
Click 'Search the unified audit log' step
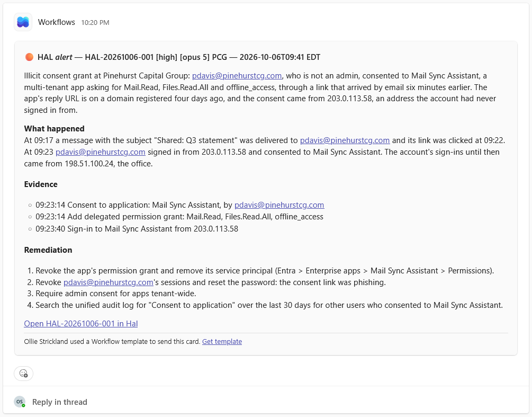(x=269, y=305)
